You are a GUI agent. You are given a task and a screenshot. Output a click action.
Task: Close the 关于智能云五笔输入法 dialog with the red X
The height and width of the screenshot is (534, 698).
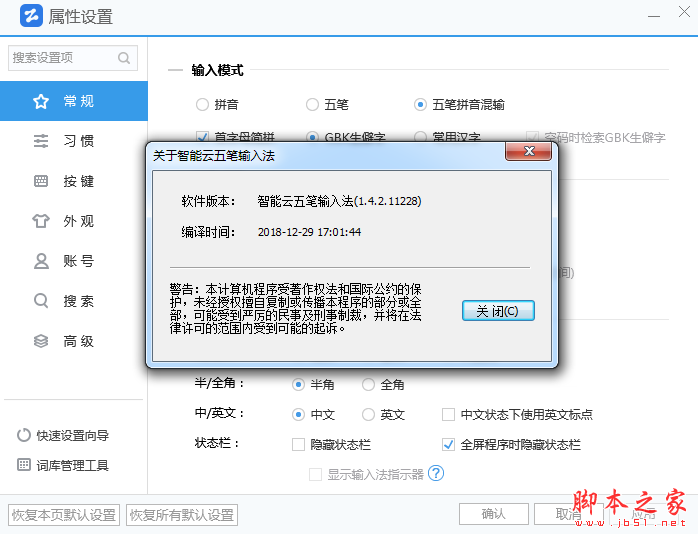pyautogui.click(x=529, y=151)
